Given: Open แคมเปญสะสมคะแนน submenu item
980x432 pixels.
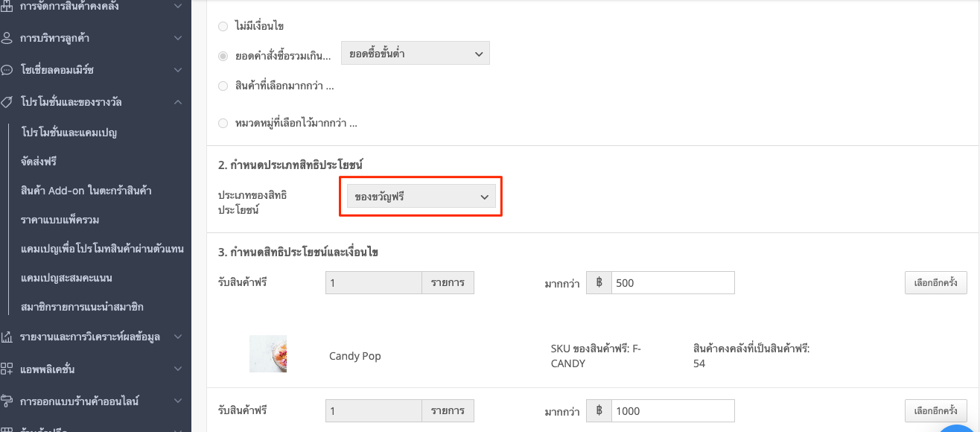Looking at the screenshot, I should (x=67, y=278).
